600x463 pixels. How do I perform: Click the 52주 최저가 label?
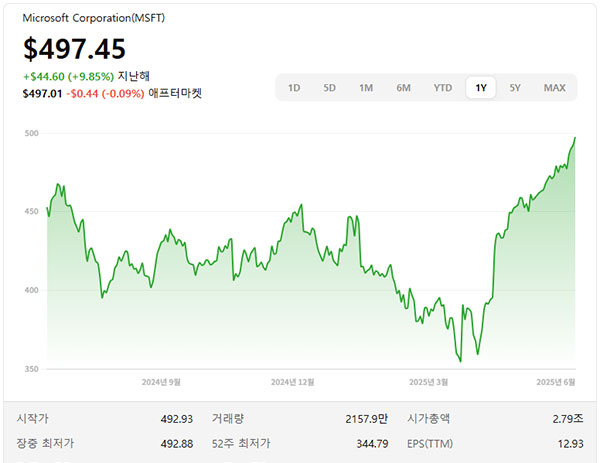[x=241, y=443]
